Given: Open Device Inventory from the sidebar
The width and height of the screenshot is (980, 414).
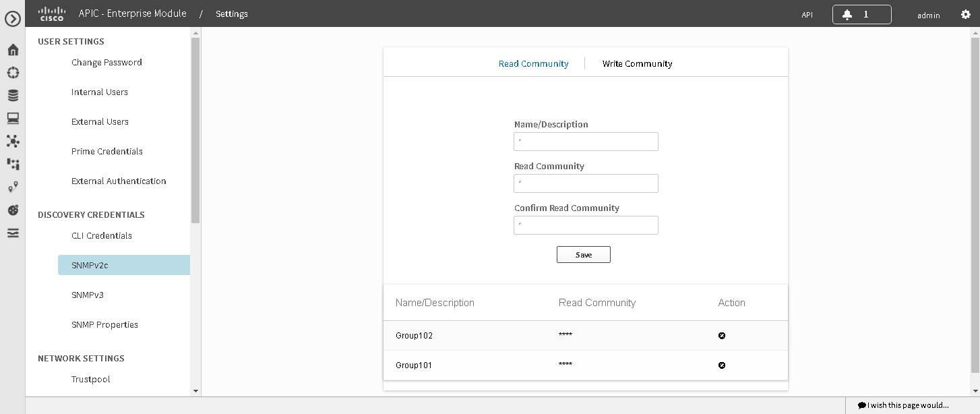Looking at the screenshot, I should coord(12,95).
